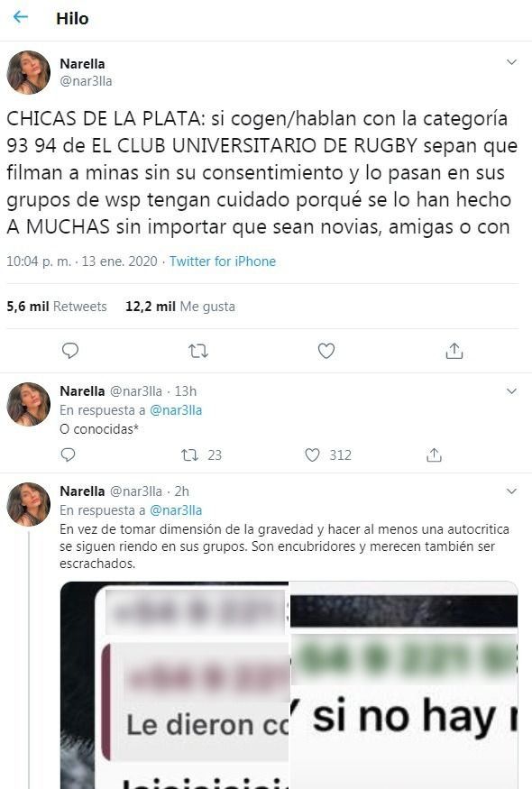The height and width of the screenshot is (789, 532).
Task: Expand options for the 2h reply tweet
Action: coord(511,491)
